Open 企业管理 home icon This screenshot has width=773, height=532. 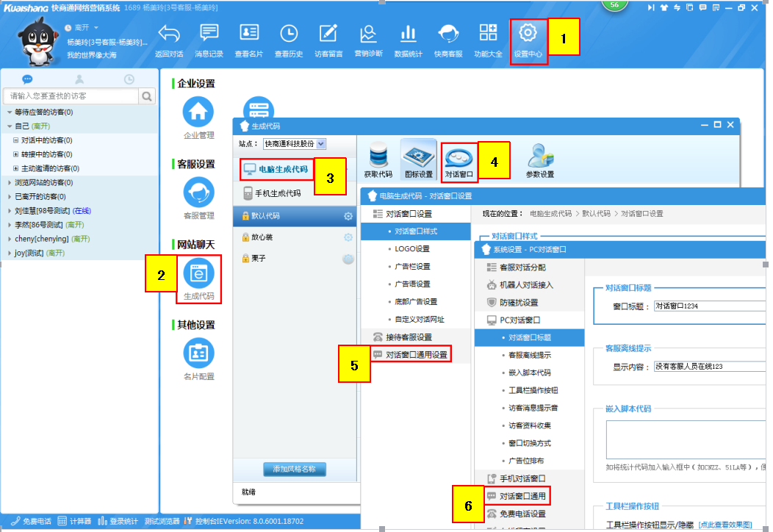point(198,118)
